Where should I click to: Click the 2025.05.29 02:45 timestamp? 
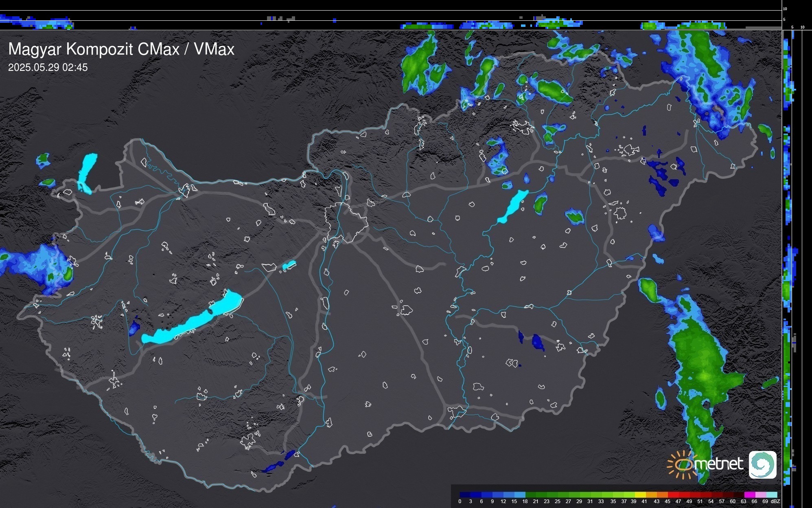[48, 68]
